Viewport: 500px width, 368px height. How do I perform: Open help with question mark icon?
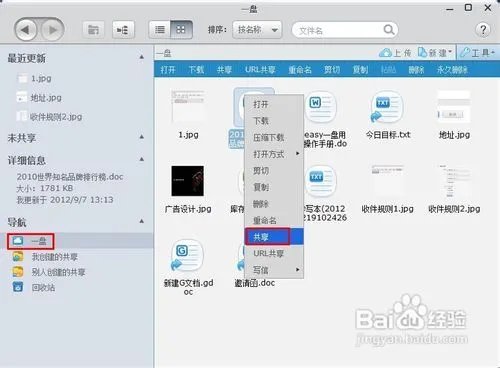point(483,30)
